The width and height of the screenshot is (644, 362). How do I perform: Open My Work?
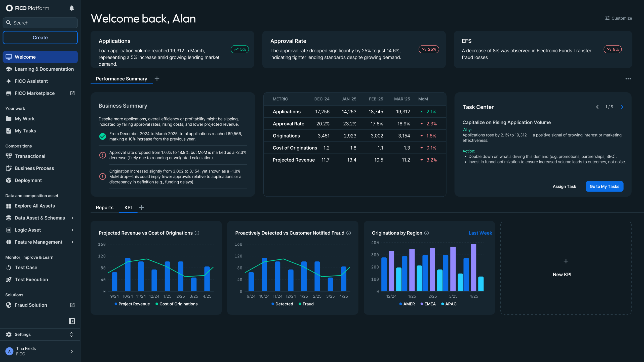tap(40, 119)
